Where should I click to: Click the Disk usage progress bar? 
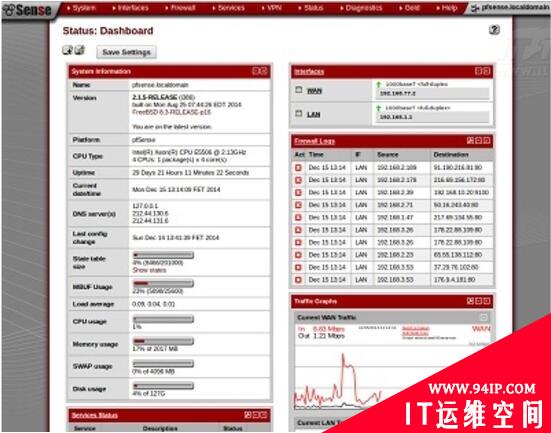point(163,386)
